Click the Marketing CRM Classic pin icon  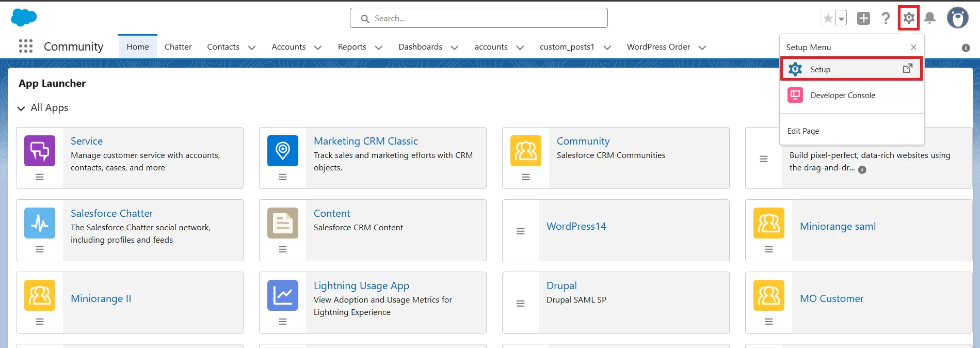(x=283, y=151)
